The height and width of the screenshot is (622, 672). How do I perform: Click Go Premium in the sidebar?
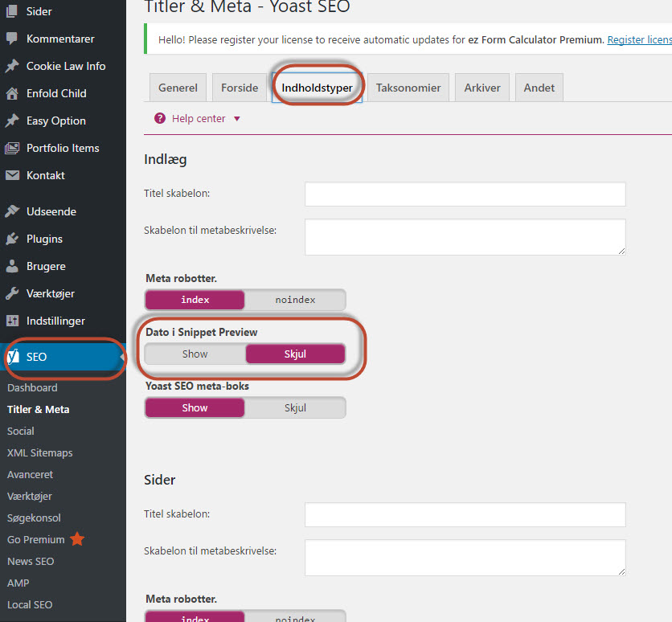(36, 539)
